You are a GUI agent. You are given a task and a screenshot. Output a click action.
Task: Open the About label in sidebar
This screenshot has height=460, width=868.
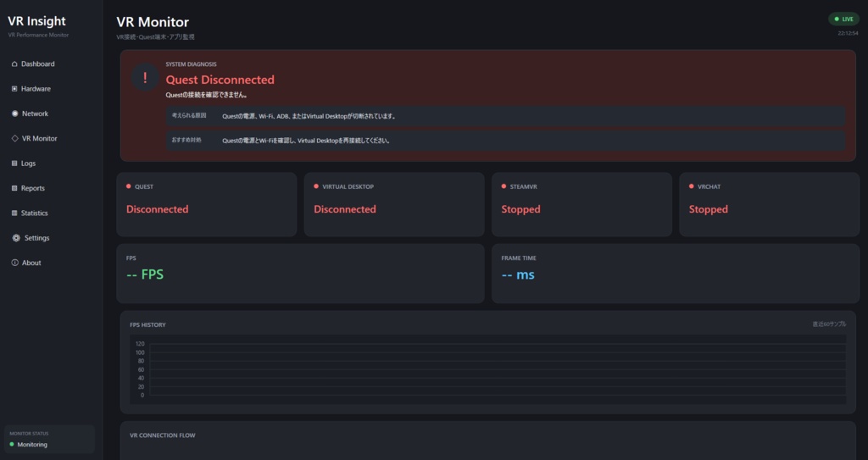[31, 263]
